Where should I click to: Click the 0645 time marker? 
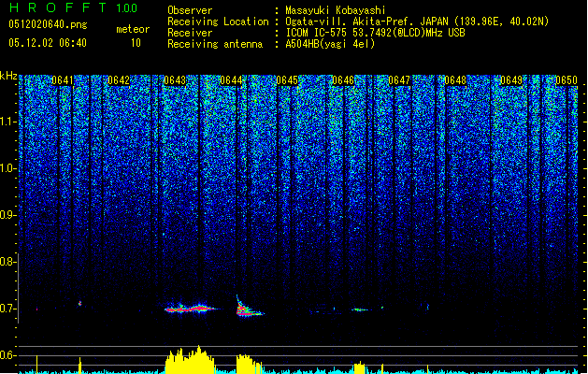[x=287, y=80]
